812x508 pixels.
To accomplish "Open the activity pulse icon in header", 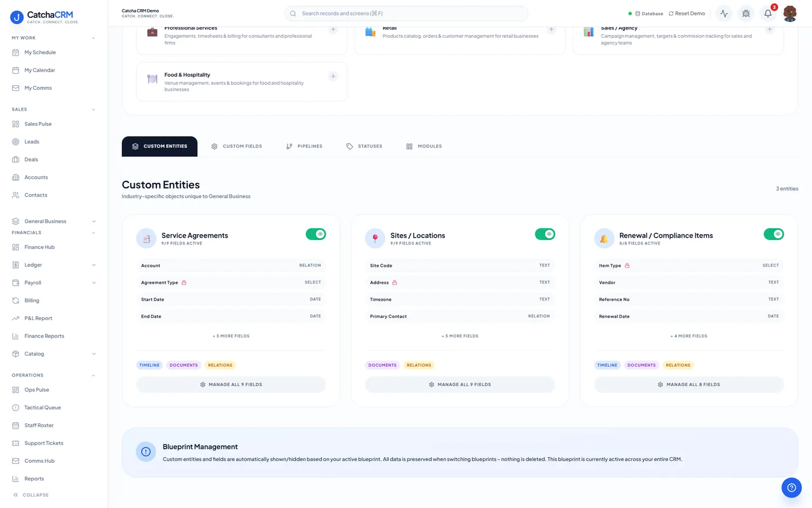I will pyautogui.click(x=724, y=14).
